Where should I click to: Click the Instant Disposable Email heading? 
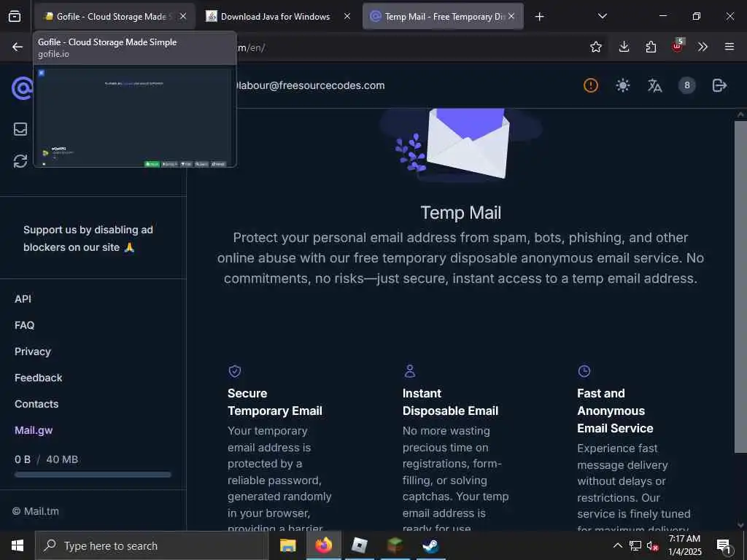pyautogui.click(x=450, y=402)
